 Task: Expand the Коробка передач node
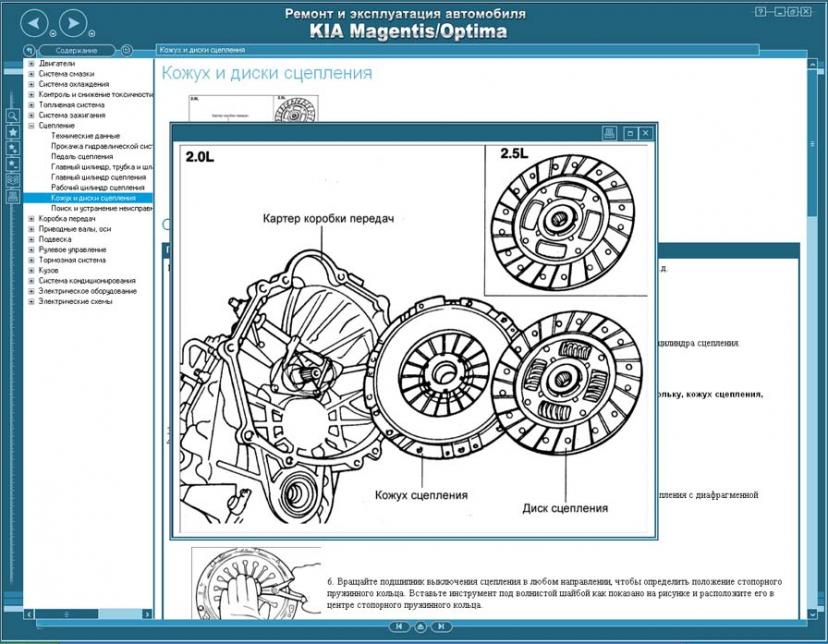(31, 219)
